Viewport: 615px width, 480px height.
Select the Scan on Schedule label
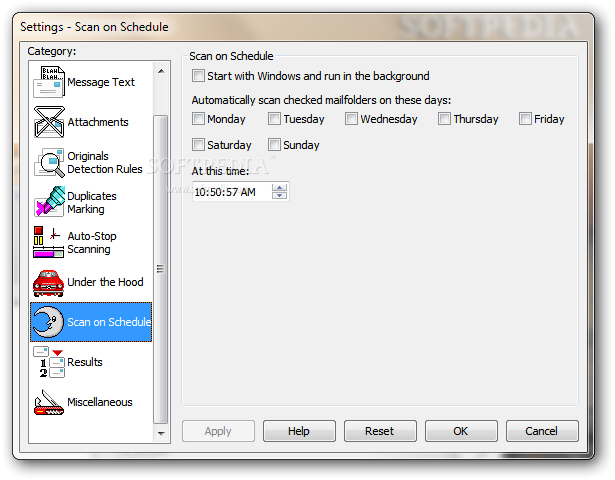point(109,322)
